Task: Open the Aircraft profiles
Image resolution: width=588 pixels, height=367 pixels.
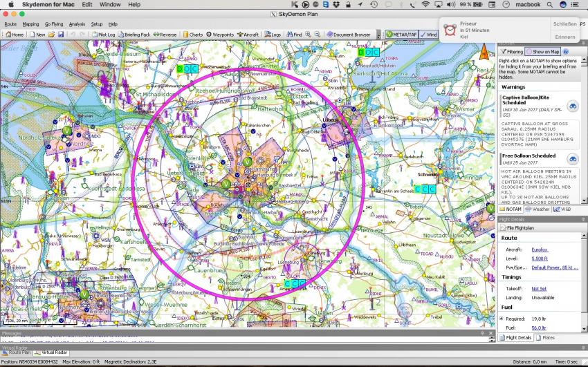Action: click(248, 35)
